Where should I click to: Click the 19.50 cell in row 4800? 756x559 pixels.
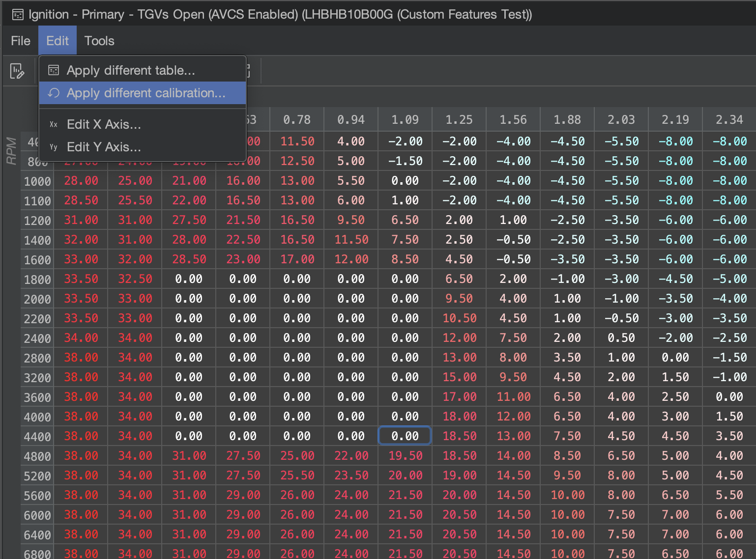[405, 455]
